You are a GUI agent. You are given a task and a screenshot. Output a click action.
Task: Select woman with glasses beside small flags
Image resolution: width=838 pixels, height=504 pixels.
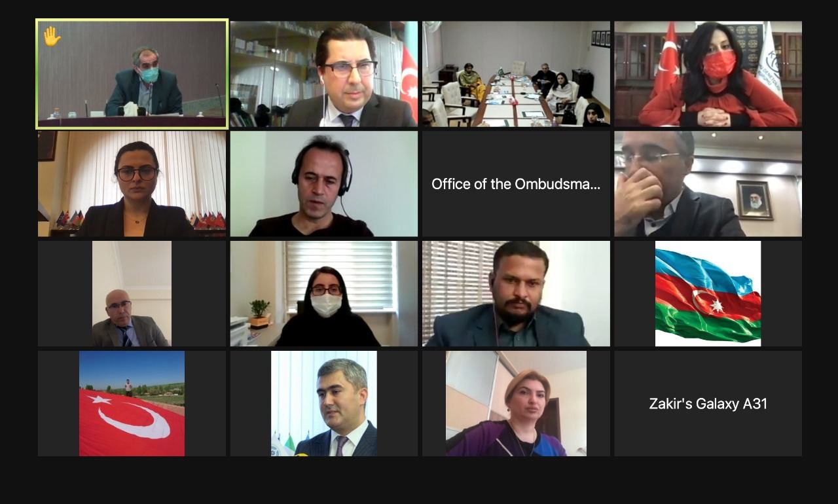[132, 184]
